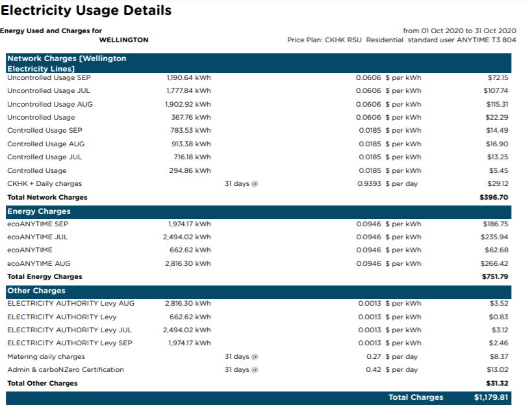Screen dimensions: 532x411
Task: Click the 1,777.84 kWh usage value
Action: tap(188, 90)
